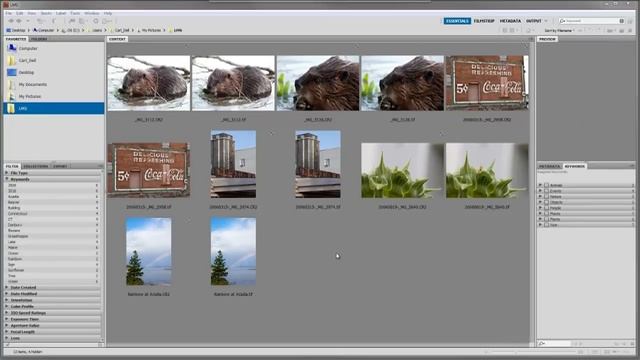The height and width of the screenshot is (360, 640).
Task: Open the Refine tool icon
Action: [83, 21]
